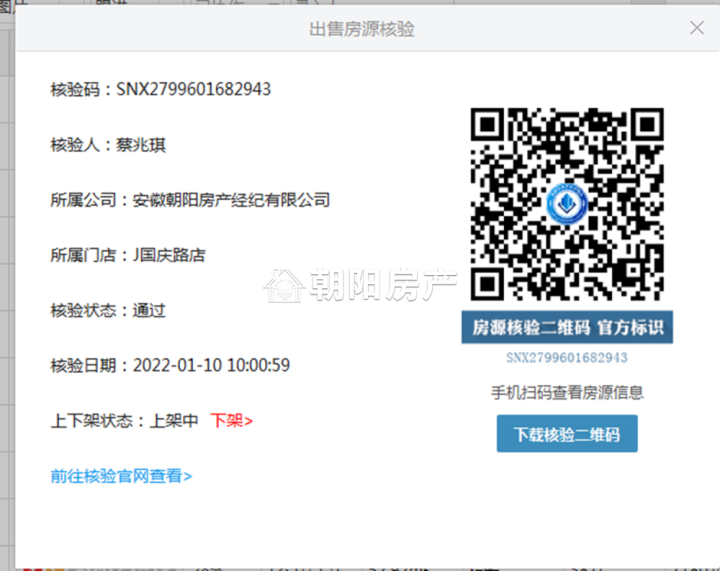Close the 出售房源核验 dialog
The width and height of the screenshot is (720, 571).
[x=697, y=28]
